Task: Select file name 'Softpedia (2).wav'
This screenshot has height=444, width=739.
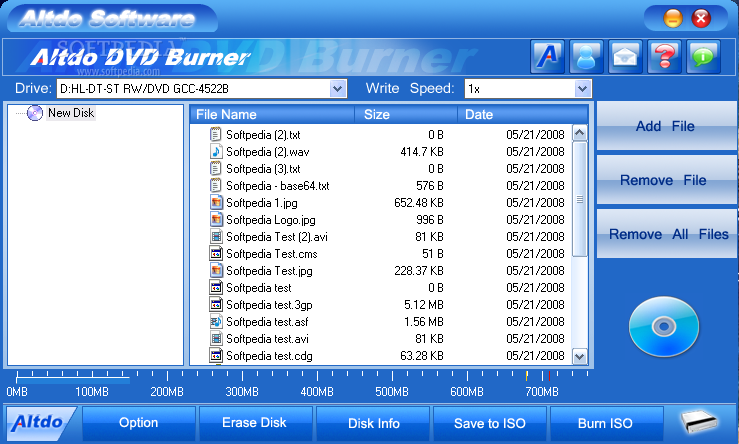Action: pos(268,152)
